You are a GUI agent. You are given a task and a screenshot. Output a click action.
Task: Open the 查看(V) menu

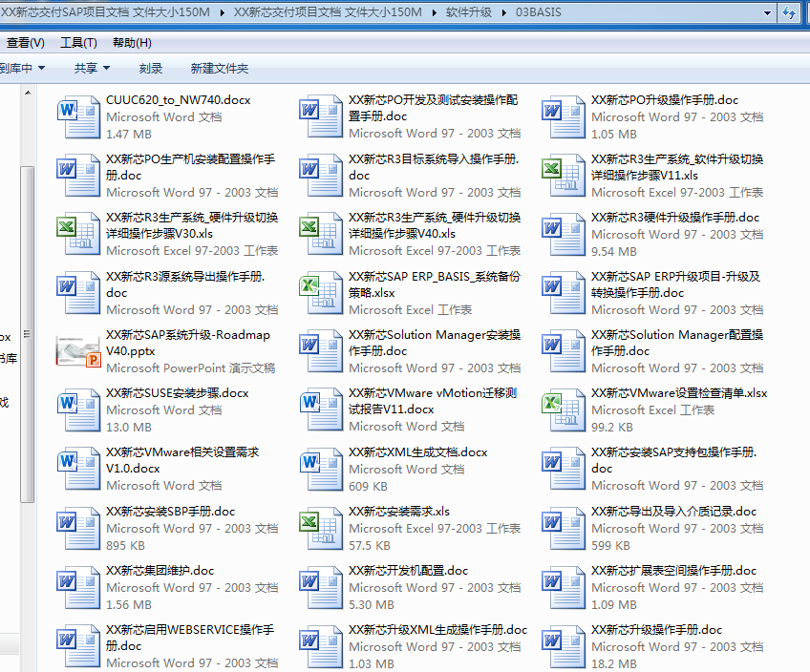pyautogui.click(x=25, y=43)
